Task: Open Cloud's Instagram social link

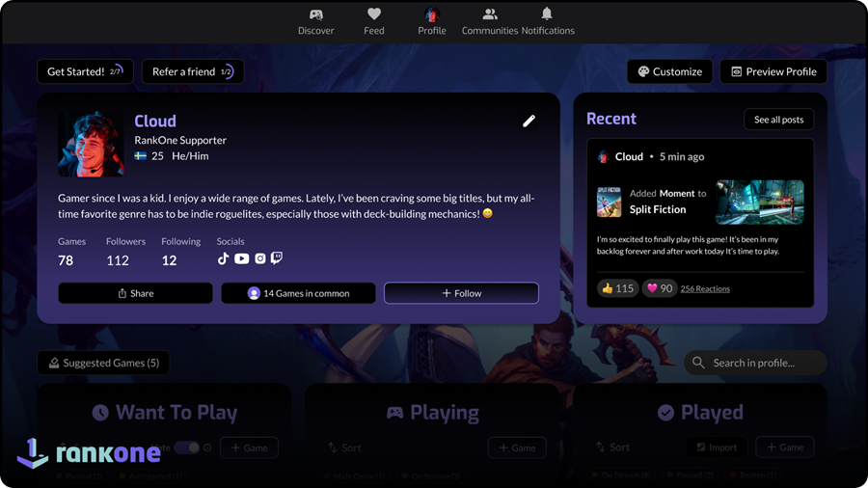Action: tap(259, 258)
